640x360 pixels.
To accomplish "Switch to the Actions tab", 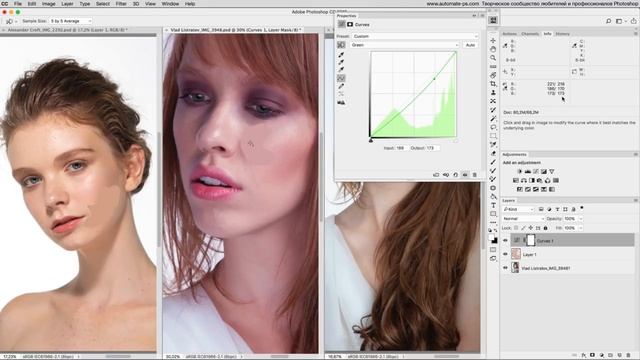I will (x=509, y=34).
